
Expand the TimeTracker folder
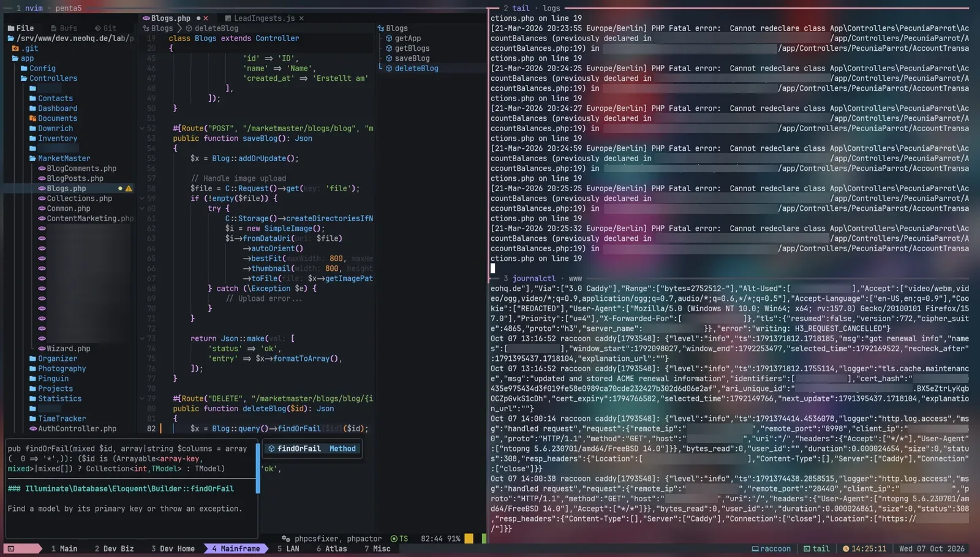pyautogui.click(x=58, y=419)
